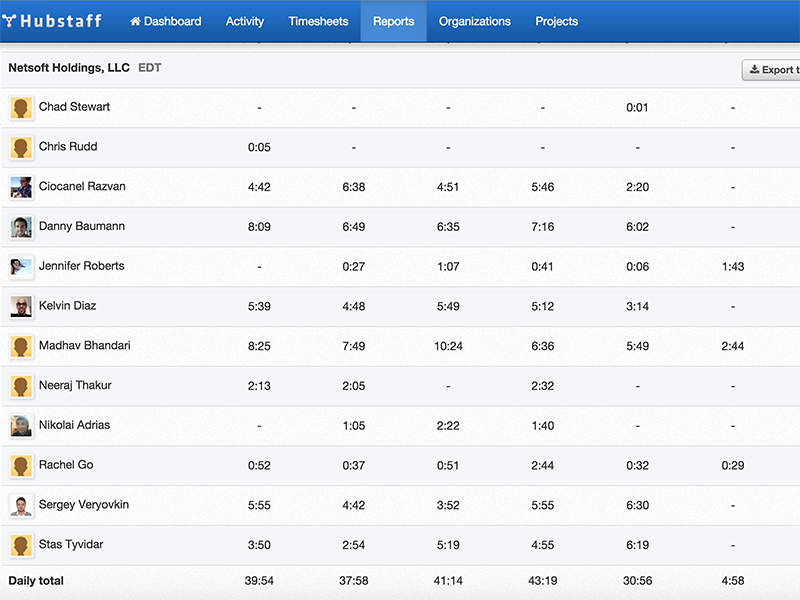800x600 pixels.
Task: Open the Dashboard tab
Action: 165,21
